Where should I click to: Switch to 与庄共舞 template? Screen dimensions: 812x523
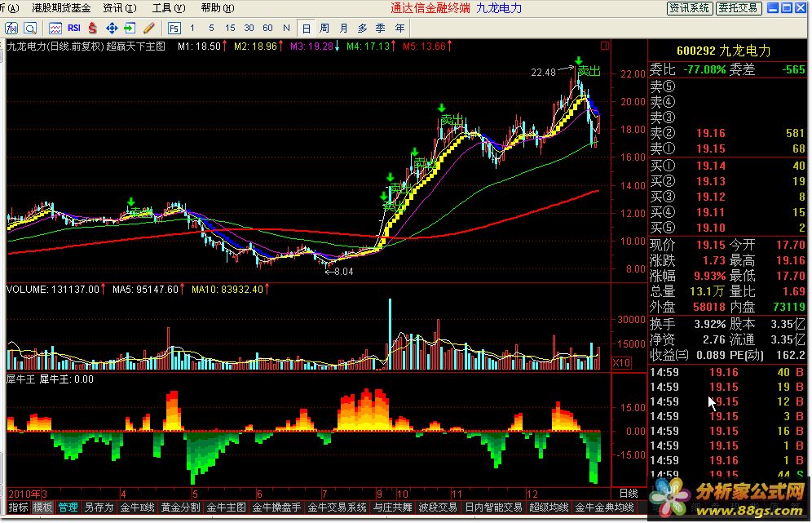[x=392, y=507]
